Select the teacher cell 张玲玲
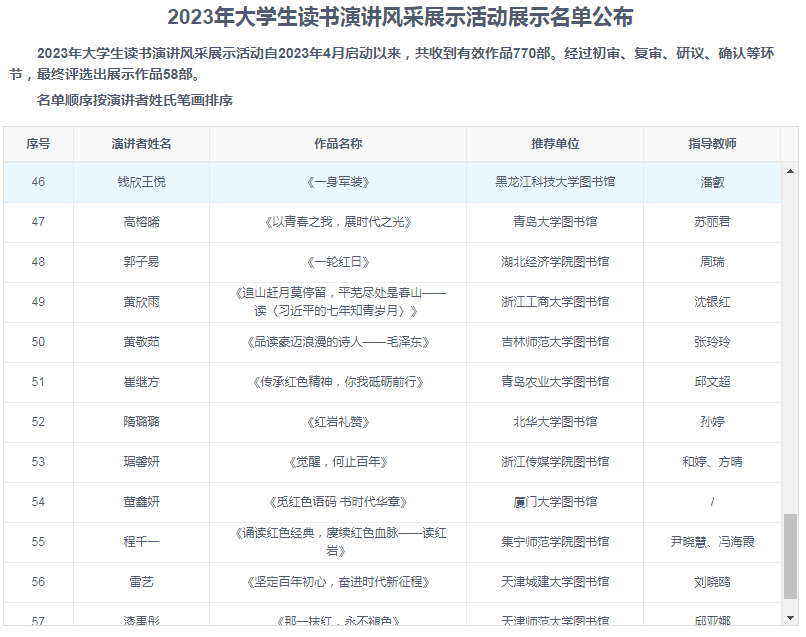This screenshot has height=637, width=806. (x=712, y=342)
